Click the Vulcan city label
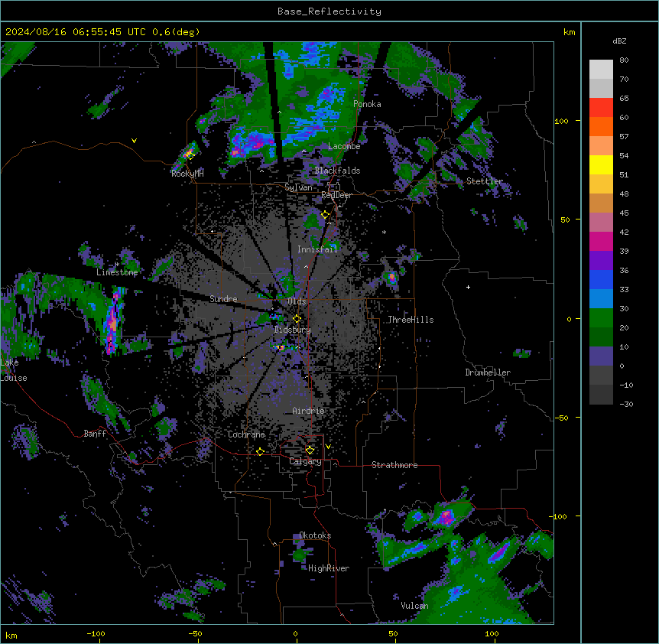Screen dimensions: 659x644 point(415,606)
